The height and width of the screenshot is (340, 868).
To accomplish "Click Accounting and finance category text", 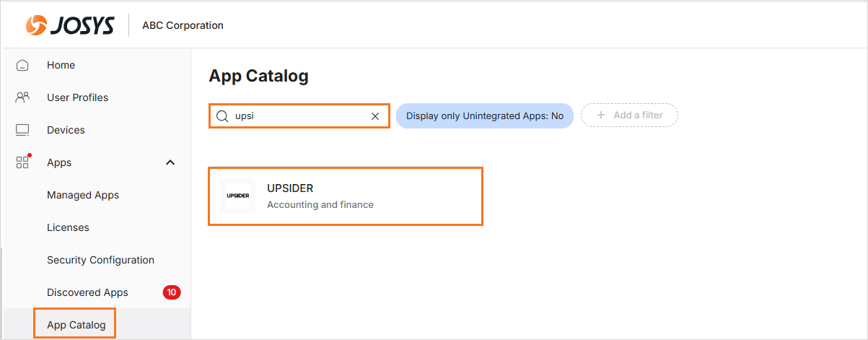I will click(320, 204).
